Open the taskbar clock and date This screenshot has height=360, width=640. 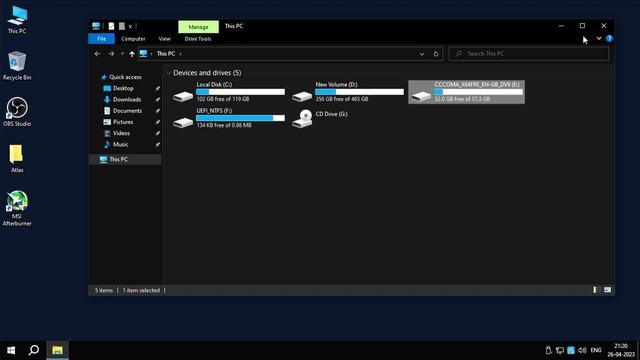click(621, 350)
